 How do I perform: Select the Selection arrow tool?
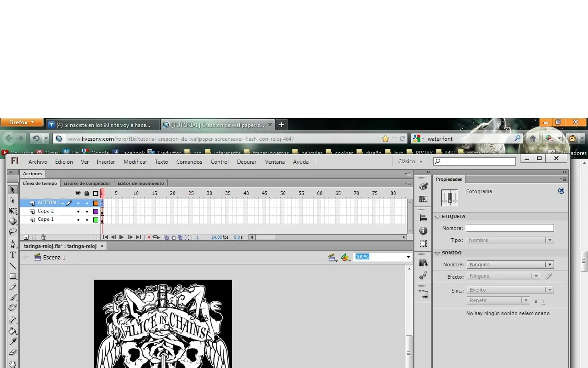pos(13,190)
